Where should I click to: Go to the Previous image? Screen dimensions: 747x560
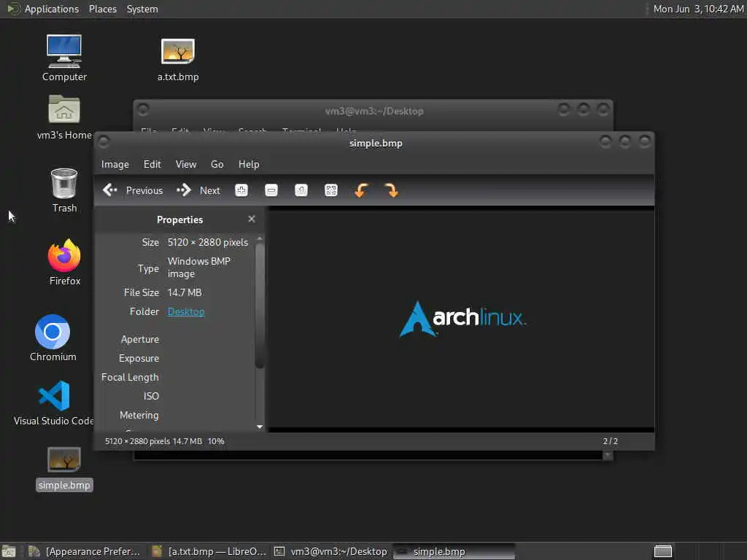point(133,190)
